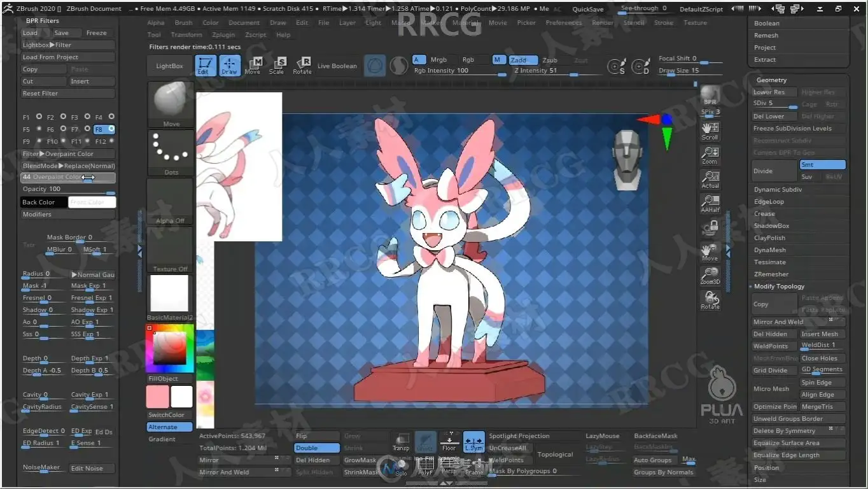This screenshot has height=489, width=868.
Task: Click the Zoom3D navigation icon
Action: click(710, 276)
